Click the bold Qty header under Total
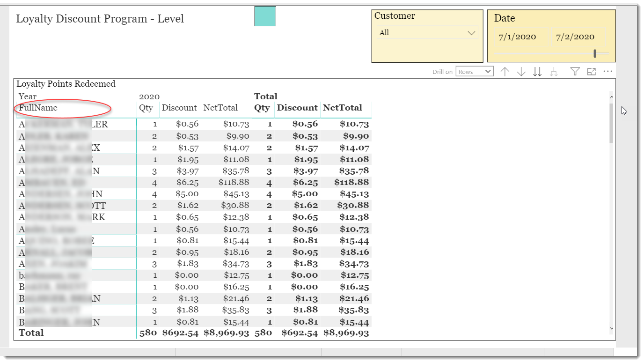The width and height of the screenshot is (644, 363). [x=262, y=108]
